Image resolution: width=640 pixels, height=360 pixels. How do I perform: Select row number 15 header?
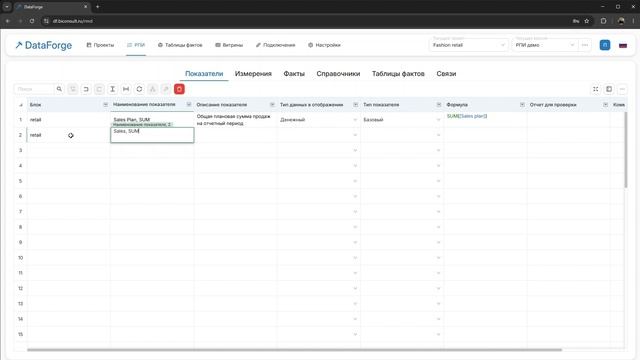(x=20, y=334)
